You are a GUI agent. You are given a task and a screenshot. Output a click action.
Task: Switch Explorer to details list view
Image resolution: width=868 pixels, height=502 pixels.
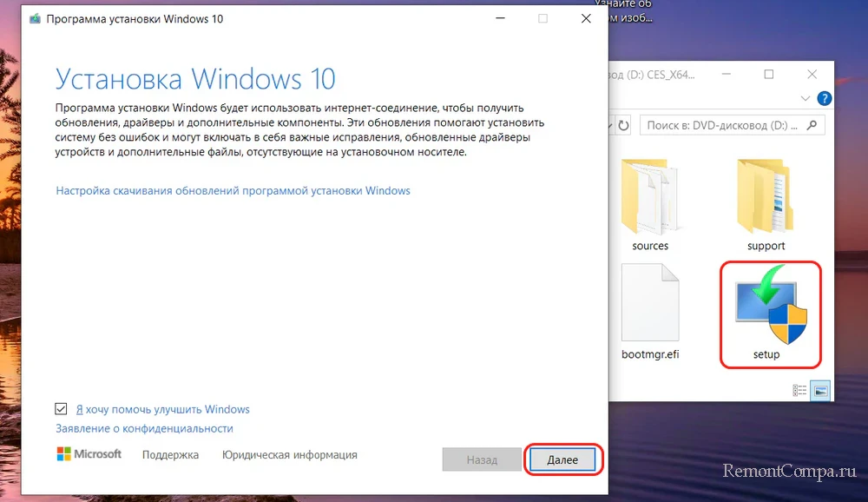pos(798,391)
